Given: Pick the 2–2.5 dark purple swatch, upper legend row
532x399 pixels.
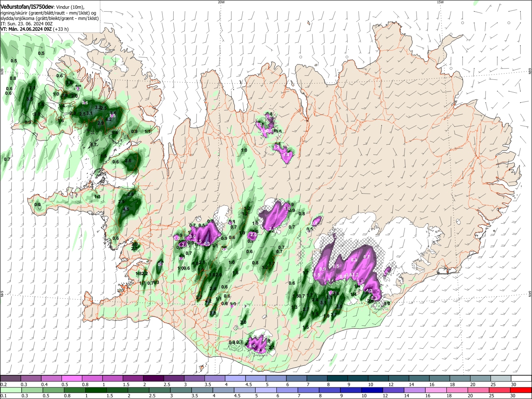Looking at the screenshot, I should [x=153, y=378].
